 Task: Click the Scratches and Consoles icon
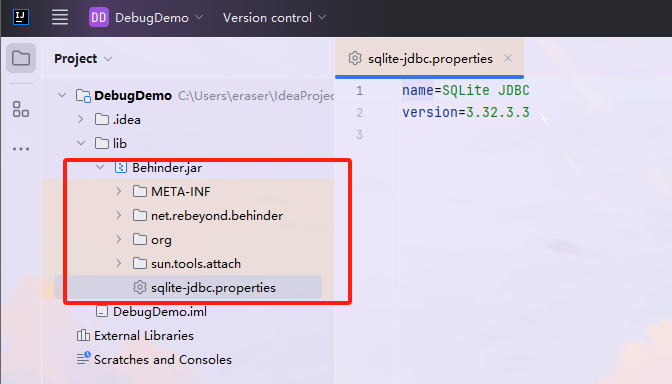tap(84, 358)
